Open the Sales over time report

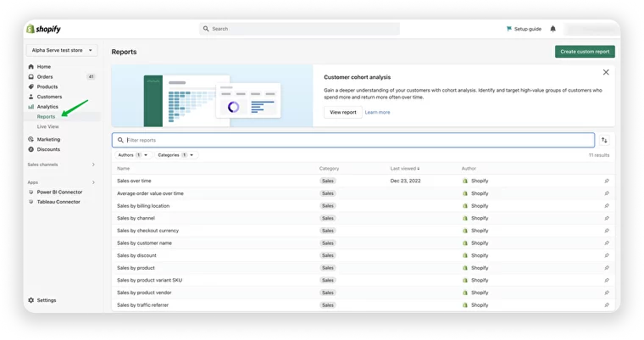(x=134, y=181)
